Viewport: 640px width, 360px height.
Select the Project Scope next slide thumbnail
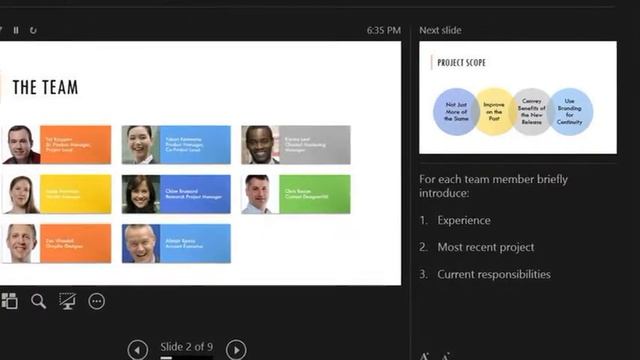pyautogui.click(x=518, y=97)
